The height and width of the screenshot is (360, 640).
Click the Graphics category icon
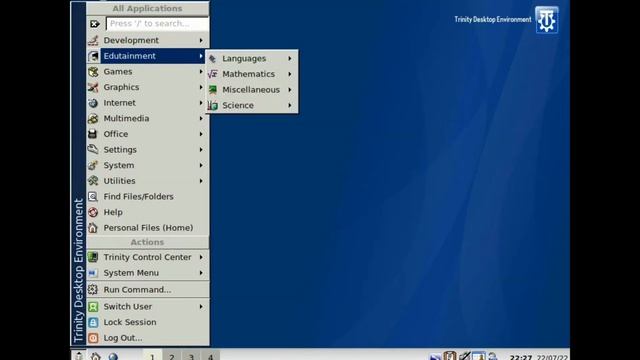pos(93,87)
